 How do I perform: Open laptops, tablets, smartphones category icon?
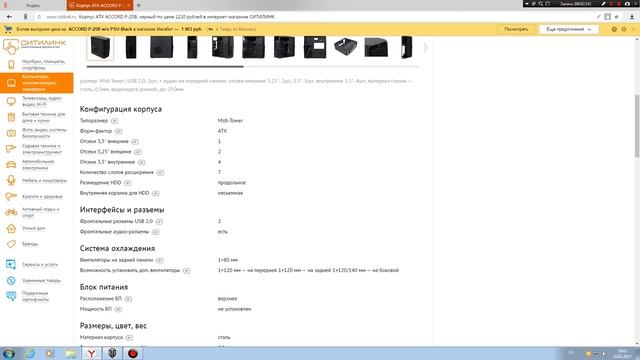pos(11,64)
